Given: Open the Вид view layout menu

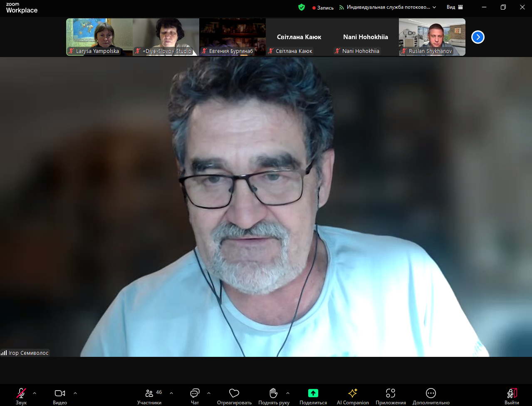Looking at the screenshot, I should pos(455,7).
